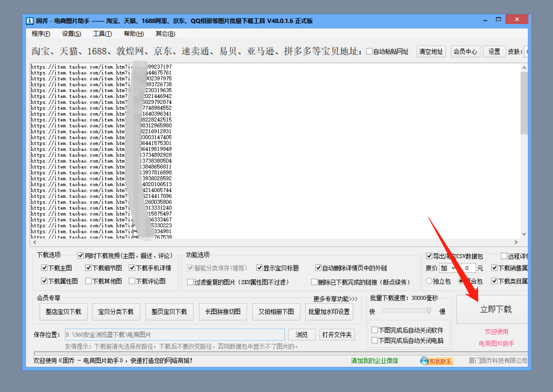This screenshot has width=553, height=392.
Task: Toggle the 下图完成后自动关闭软件 option
Action: pos(375,330)
